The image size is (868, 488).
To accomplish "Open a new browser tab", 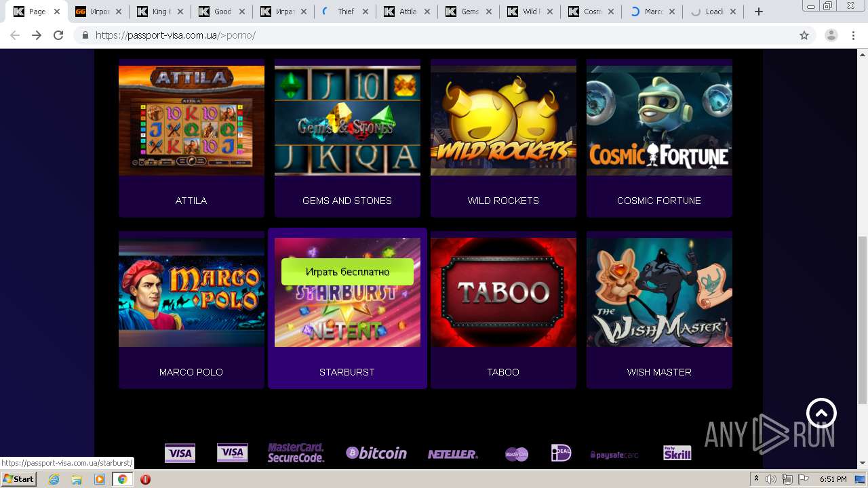I will pyautogui.click(x=759, y=12).
